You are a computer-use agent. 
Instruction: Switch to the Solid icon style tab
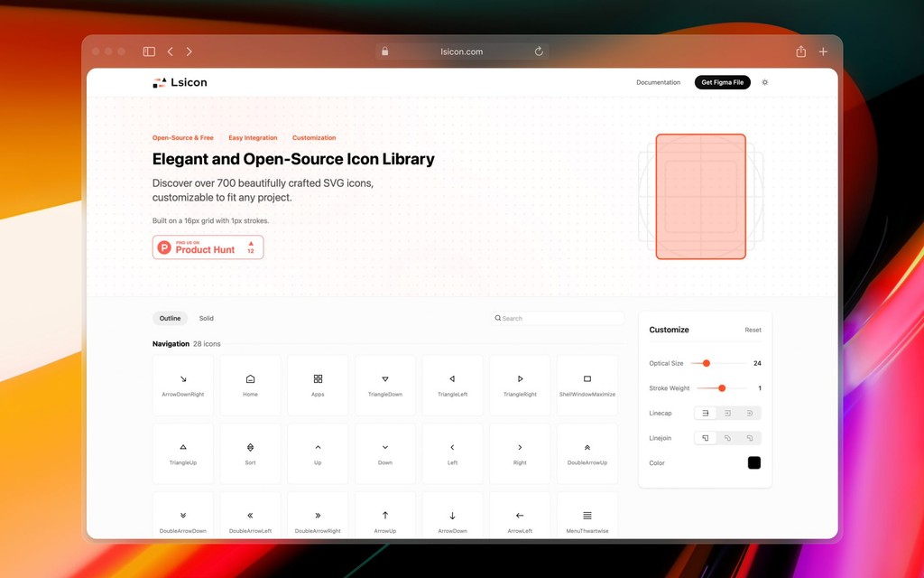(x=206, y=318)
